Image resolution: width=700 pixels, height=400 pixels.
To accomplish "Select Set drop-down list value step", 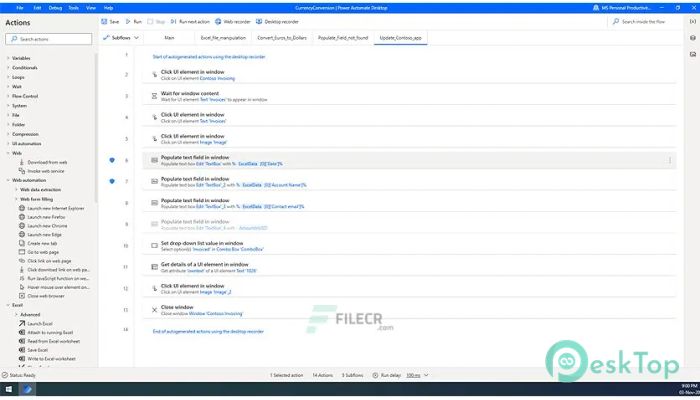I will point(409,246).
